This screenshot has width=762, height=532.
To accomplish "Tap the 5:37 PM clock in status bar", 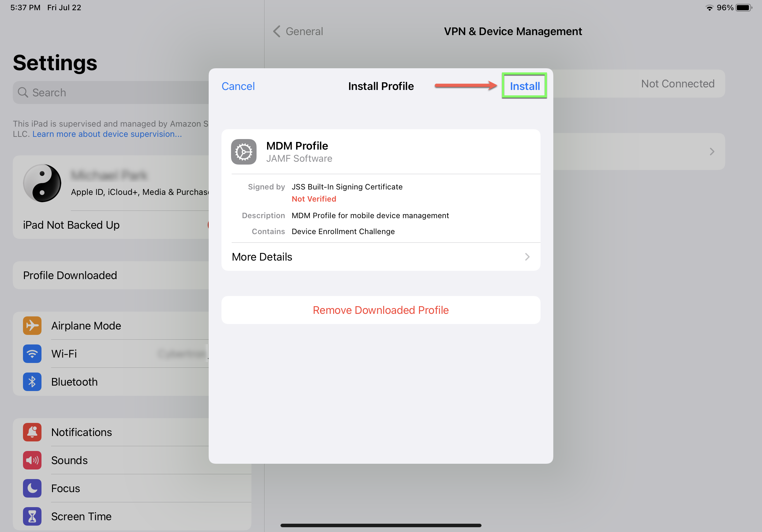I will pyautogui.click(x=25, y=7).
